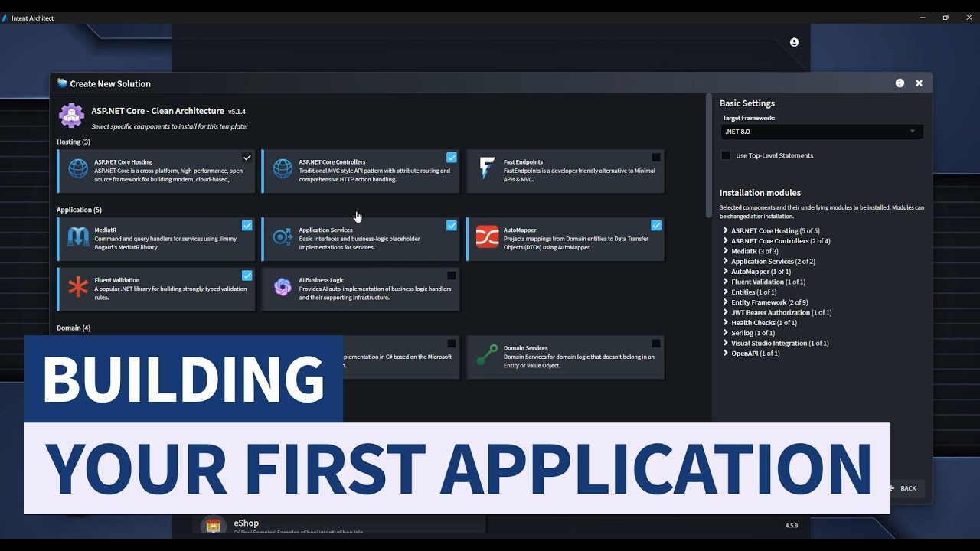The height and width of the screenshot is (551, 980).
Task: Click the BACK button
Action: (907, 488)
